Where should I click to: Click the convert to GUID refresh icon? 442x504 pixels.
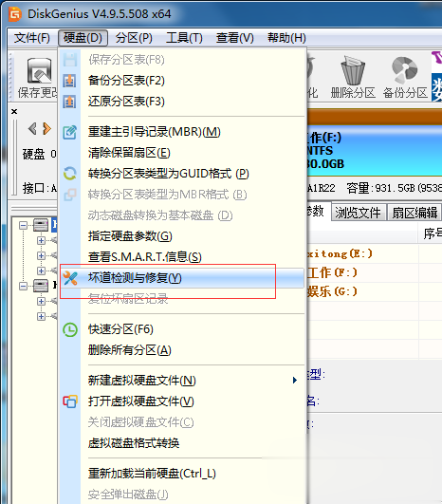coord(69,174)
